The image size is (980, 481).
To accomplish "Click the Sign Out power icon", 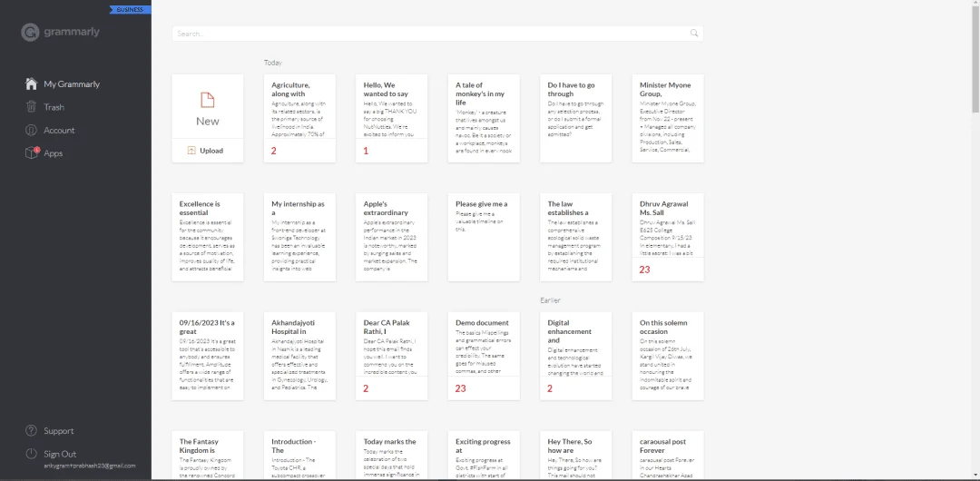I will coord(31,454).
